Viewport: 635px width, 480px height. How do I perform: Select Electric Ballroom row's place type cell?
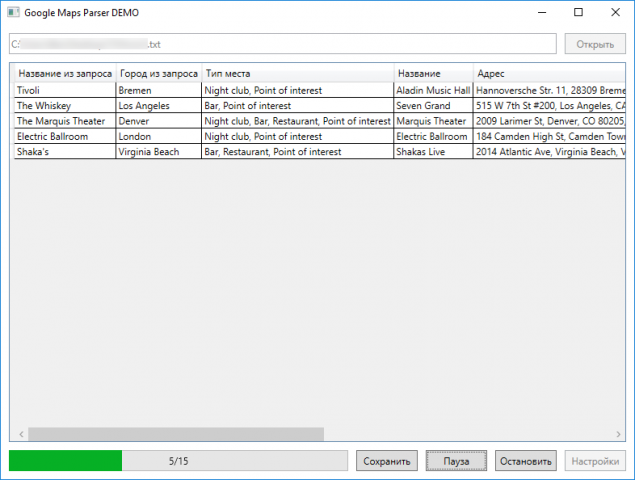click(x=298, y=136)
